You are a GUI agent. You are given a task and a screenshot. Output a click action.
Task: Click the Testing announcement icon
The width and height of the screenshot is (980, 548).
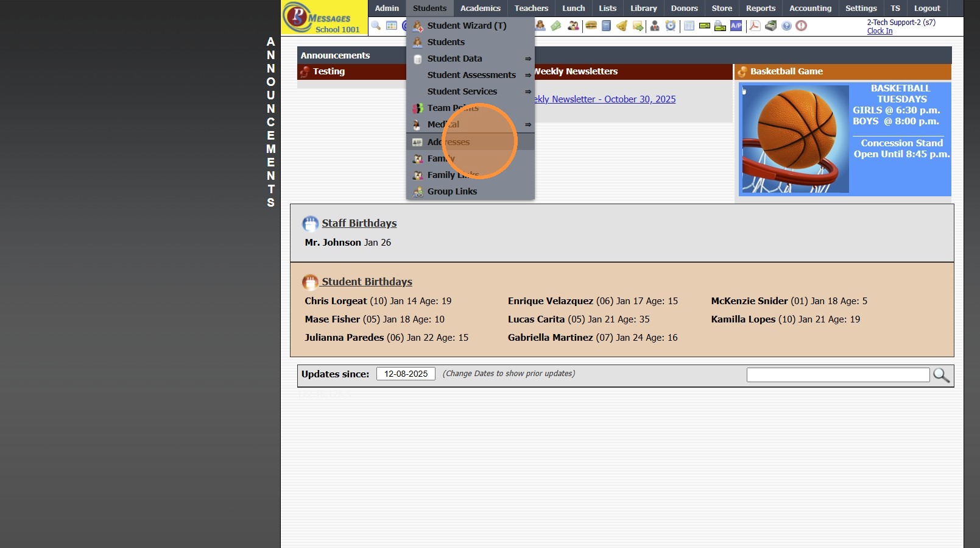305,72
